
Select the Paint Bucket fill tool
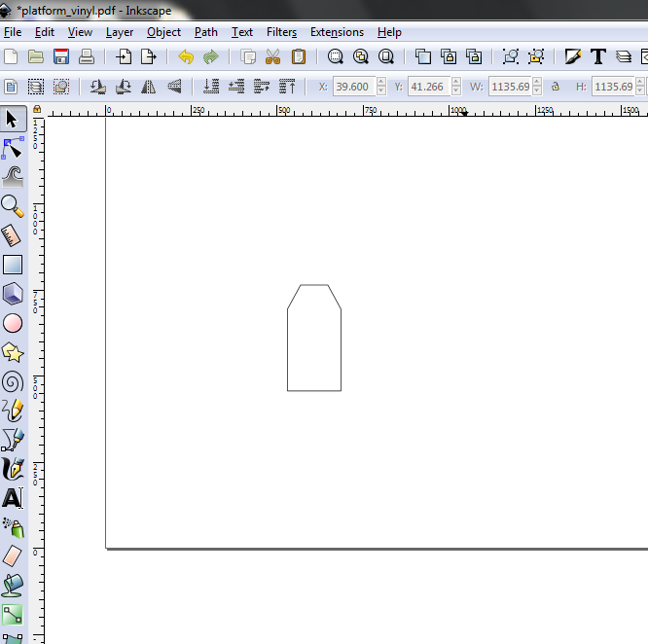13,586
